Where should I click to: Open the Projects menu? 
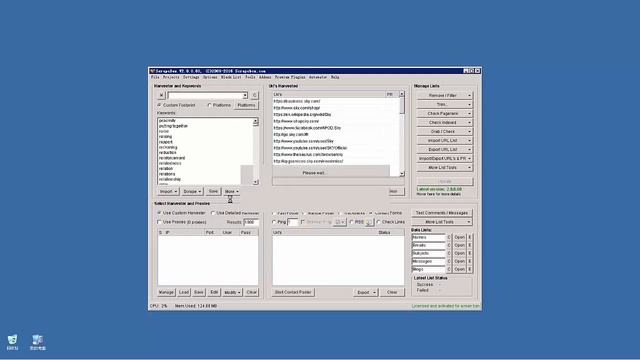point(171,77)
